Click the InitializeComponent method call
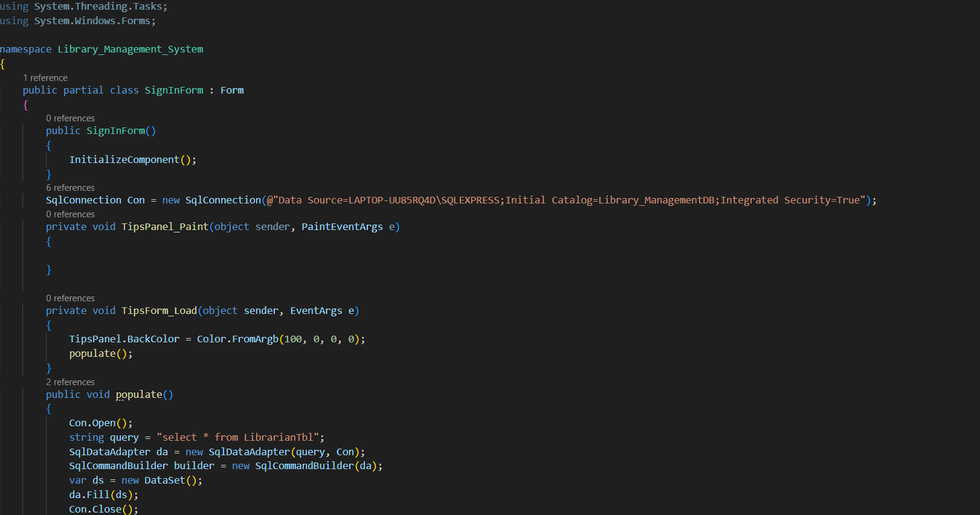The height and width of the screenshot is (515, 980). 124,159
